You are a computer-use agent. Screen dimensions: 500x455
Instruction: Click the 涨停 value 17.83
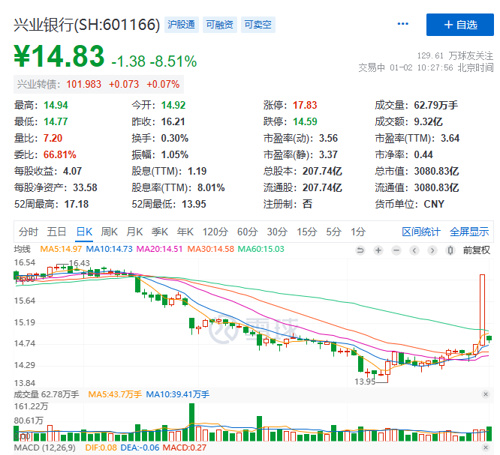(305, 105)
